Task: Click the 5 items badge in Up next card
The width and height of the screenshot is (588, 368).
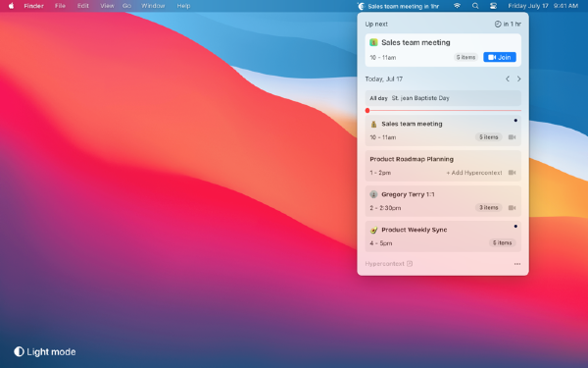Action: pos(465,57)
